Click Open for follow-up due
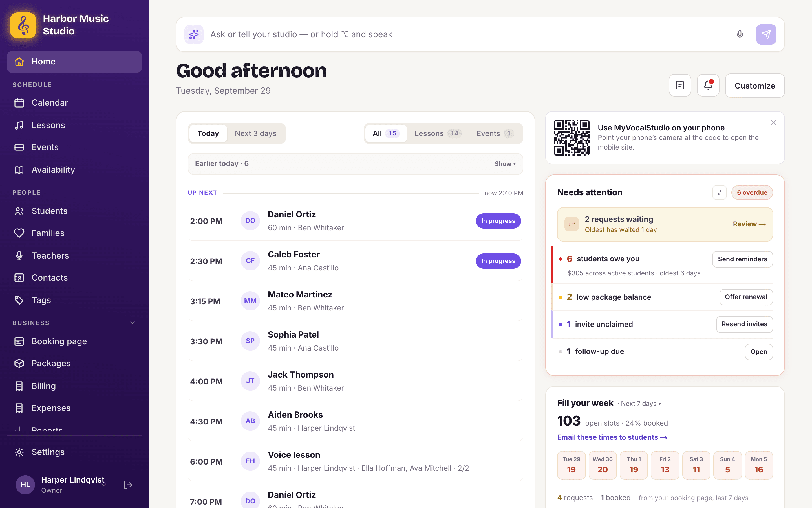Image resolution: width=812 pixels, height=508 pixels. click(759, 351)
